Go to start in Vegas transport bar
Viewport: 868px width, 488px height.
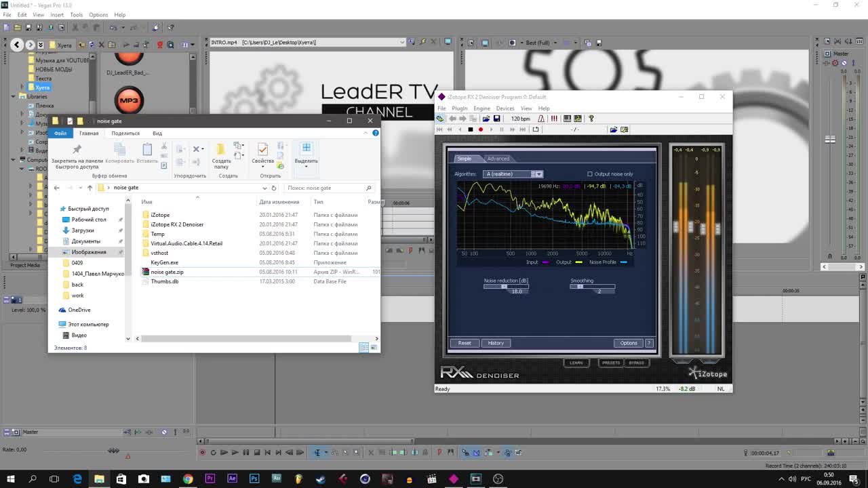click(267, 452)
